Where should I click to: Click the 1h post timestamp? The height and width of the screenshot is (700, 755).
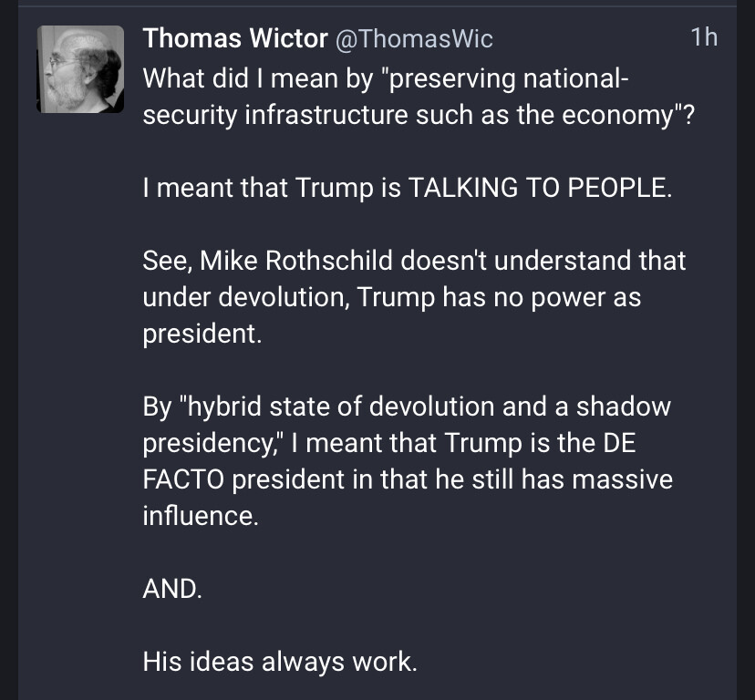(703, 38)
